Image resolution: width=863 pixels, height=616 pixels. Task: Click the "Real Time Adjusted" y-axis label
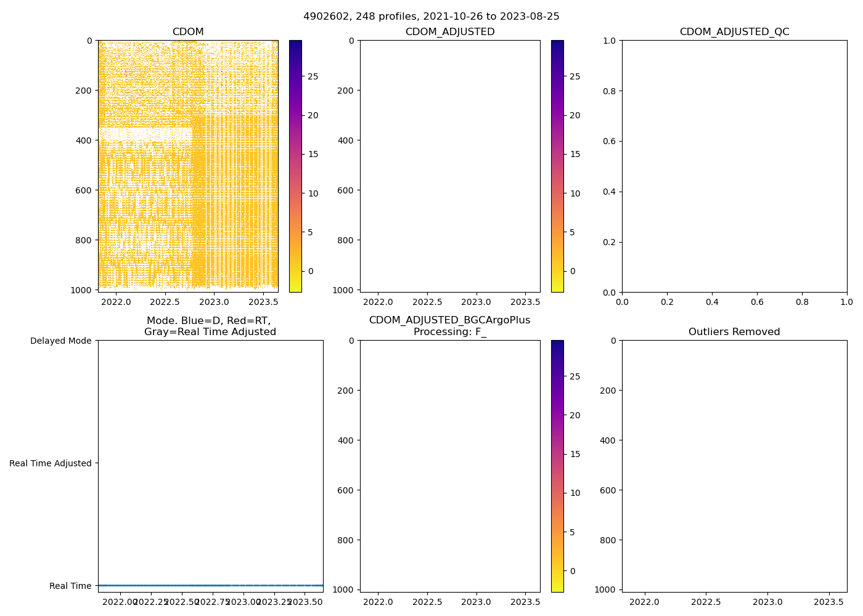coord(51,463)
